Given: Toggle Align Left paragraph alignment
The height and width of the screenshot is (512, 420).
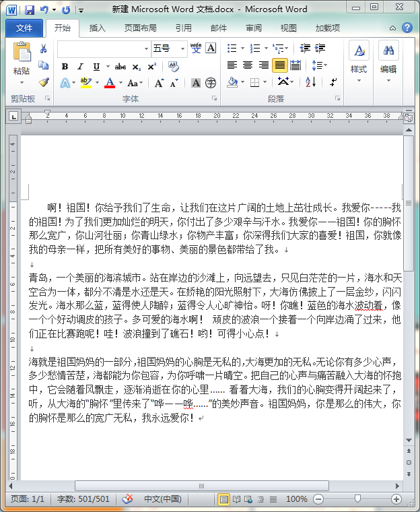Looking at the screenshot, I should [232, 65].
